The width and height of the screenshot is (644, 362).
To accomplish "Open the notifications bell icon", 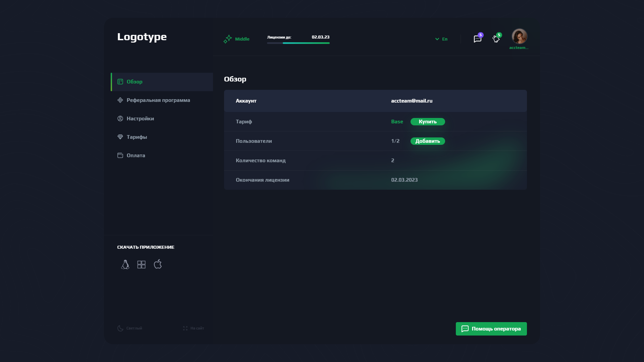I will tap(496, 39).
